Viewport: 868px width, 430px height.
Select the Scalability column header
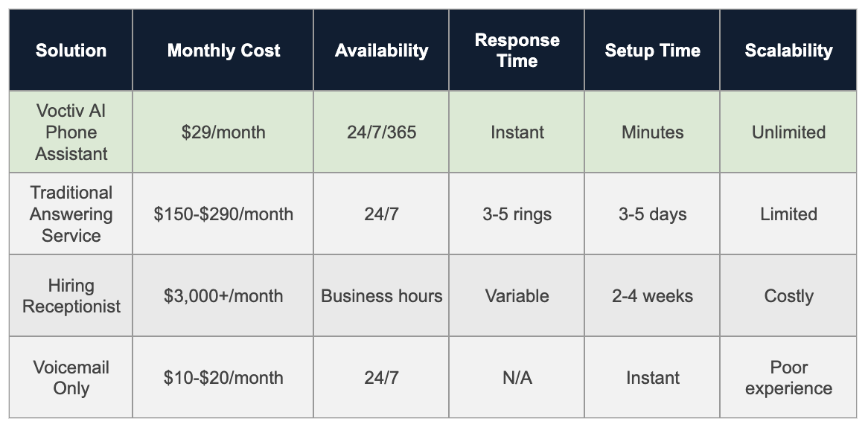click(788, 51)
